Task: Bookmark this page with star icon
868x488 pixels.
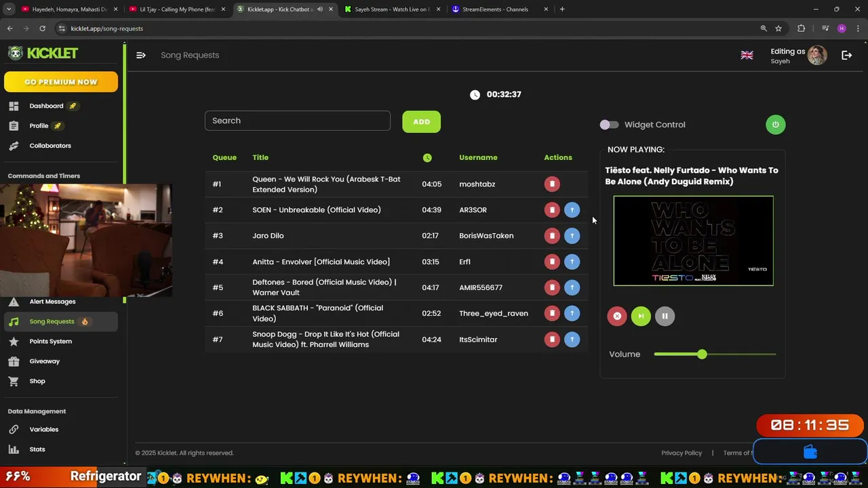Action: pos(778,28)
